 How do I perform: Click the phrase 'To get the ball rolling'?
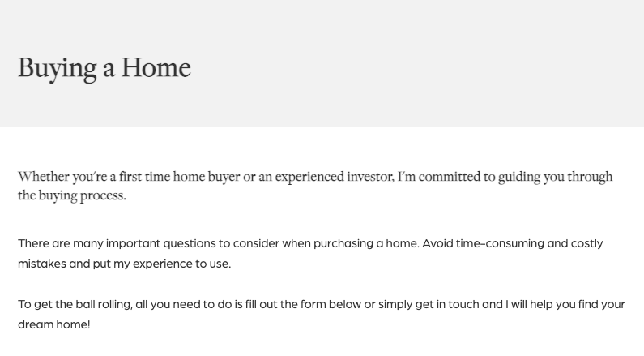pyautogui.click(x=75, y=305)
